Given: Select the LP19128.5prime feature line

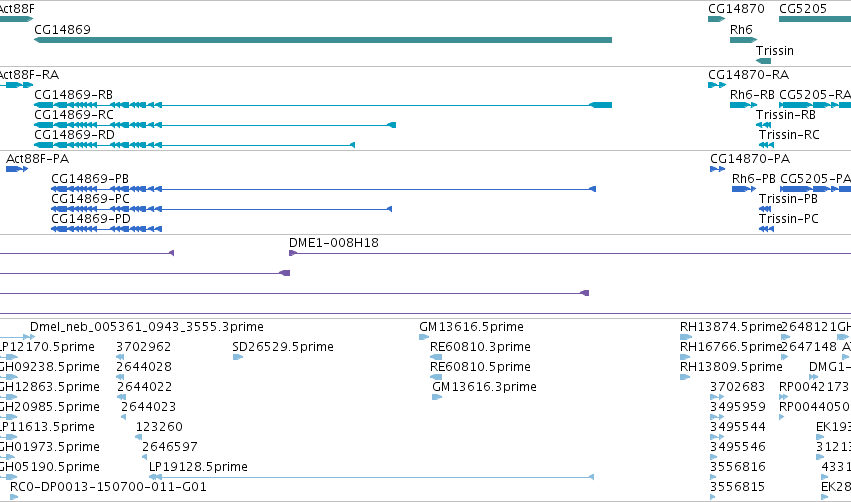Looking at the screenshot, I should (371, 477).
